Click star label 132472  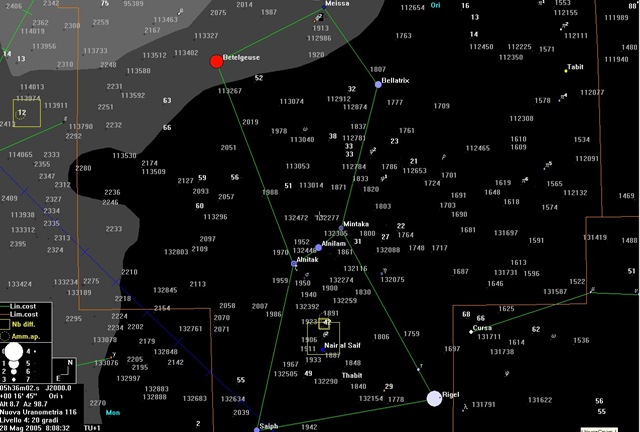(x=296, y=218)
